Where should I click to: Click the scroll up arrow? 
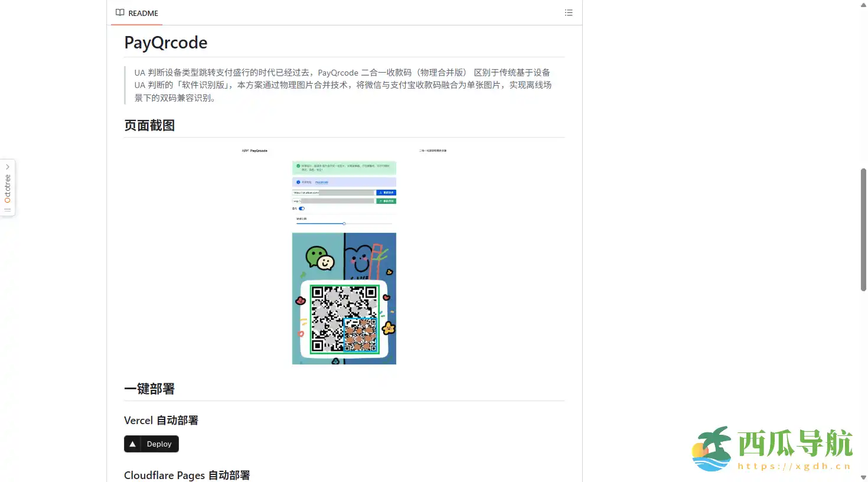pyautogui.click(x=863, y=5)
